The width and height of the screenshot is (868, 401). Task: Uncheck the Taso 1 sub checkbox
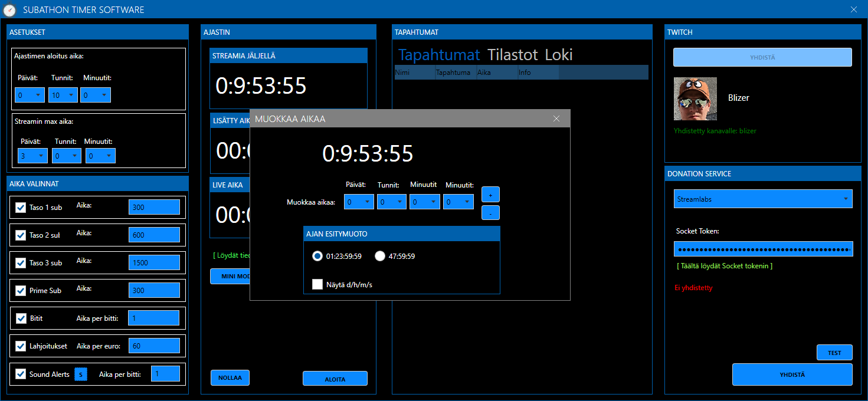pyautogui.click(x=21, y=208)
